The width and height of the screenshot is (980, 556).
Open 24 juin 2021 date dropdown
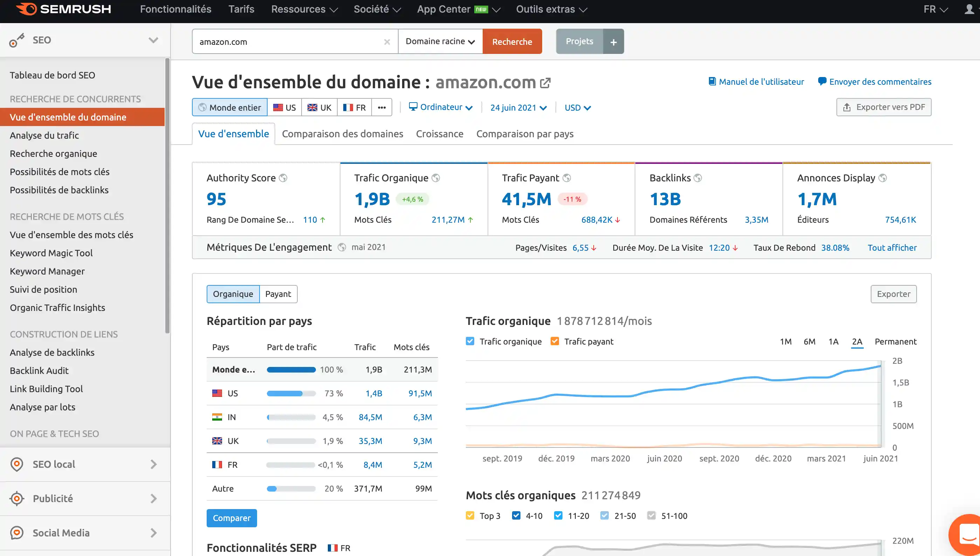tap(518, 108)
